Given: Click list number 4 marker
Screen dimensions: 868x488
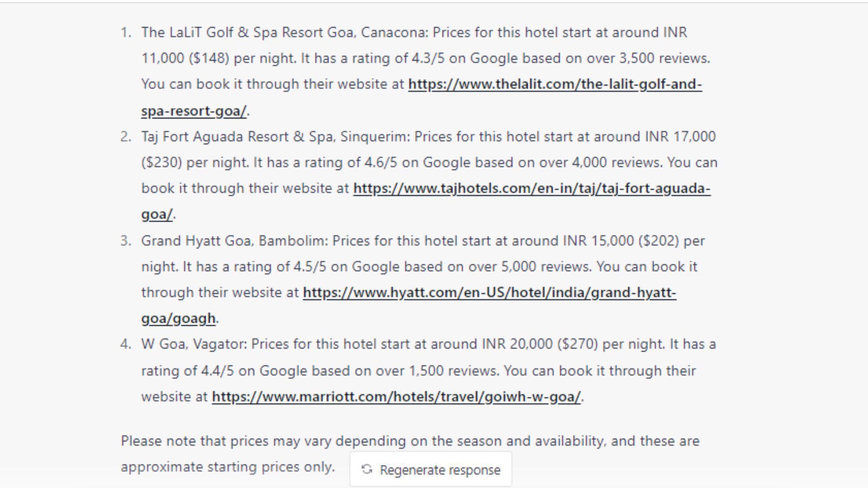Looking at the screenshot, I should point(126,344).
